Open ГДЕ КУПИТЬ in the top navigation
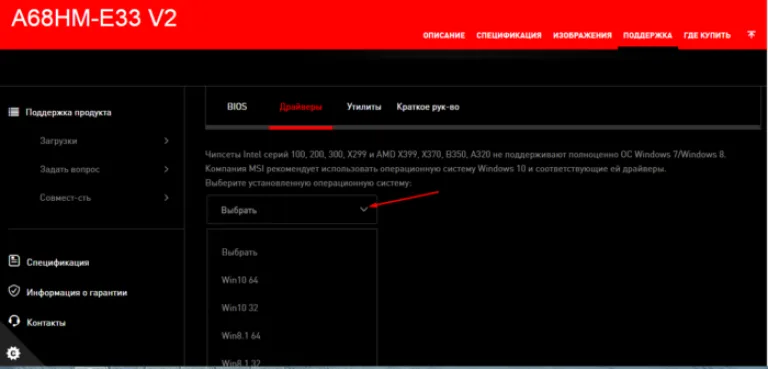This screenshot has height=369, width=768. pos(707,35)
